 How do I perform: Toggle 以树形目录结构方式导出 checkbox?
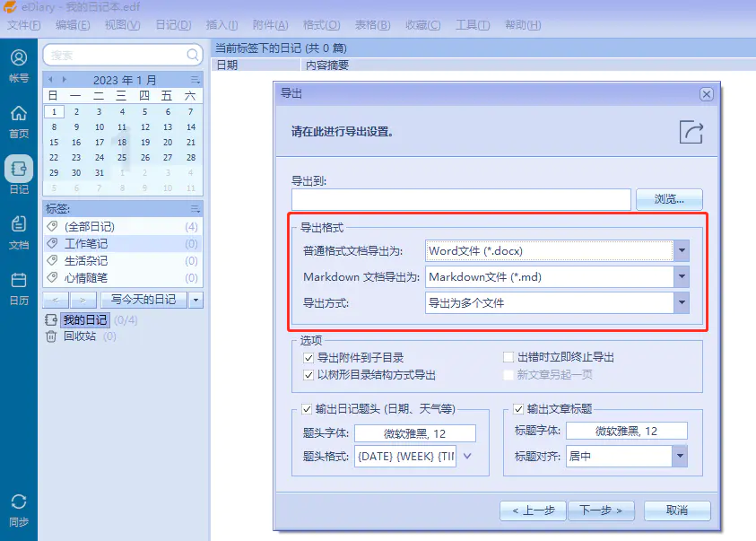308,375
